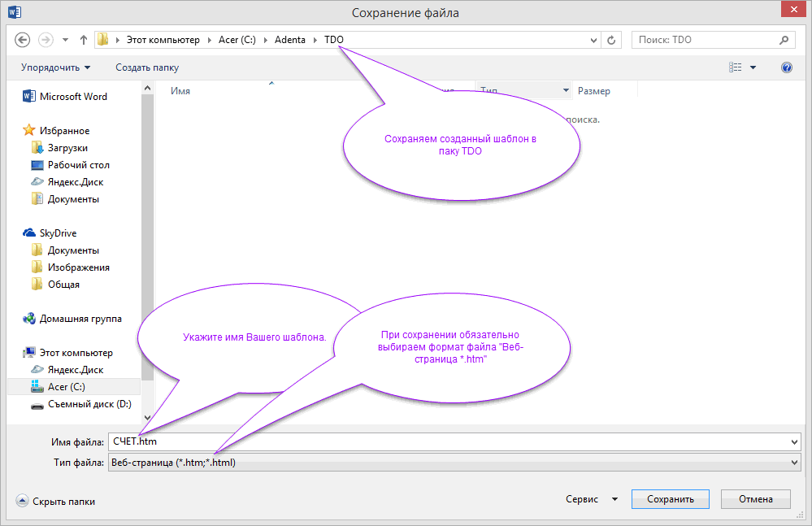Open the help question mark icon
Screen dimensions: 812x526
[x=786, y=67]
